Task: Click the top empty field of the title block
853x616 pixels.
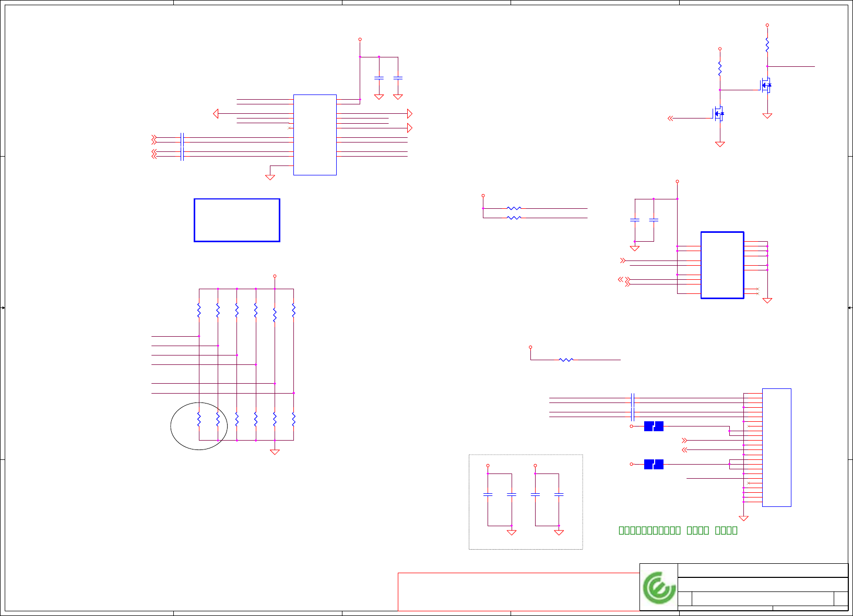Action: (763, 570)
